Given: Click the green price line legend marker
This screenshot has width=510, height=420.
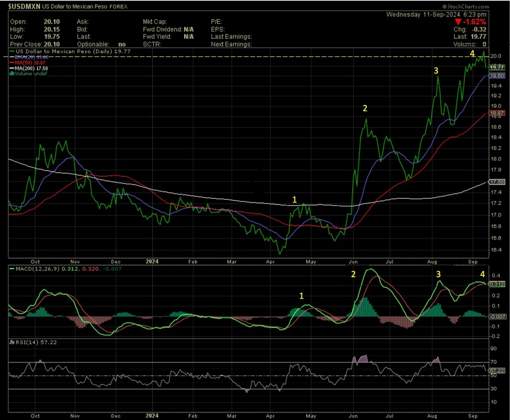Looking at the screenshot, I should [x=13, y=52].
